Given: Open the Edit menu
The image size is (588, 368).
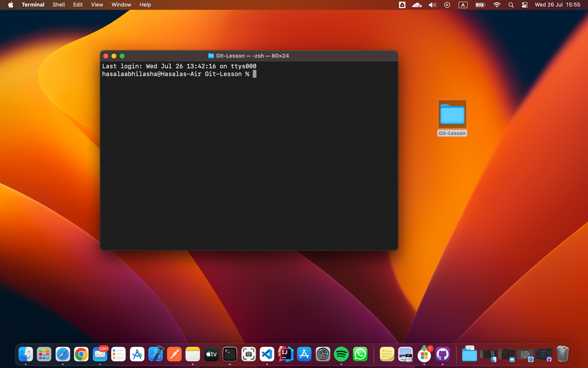Looking at the screenshot, I should click(x=78, y=5).
